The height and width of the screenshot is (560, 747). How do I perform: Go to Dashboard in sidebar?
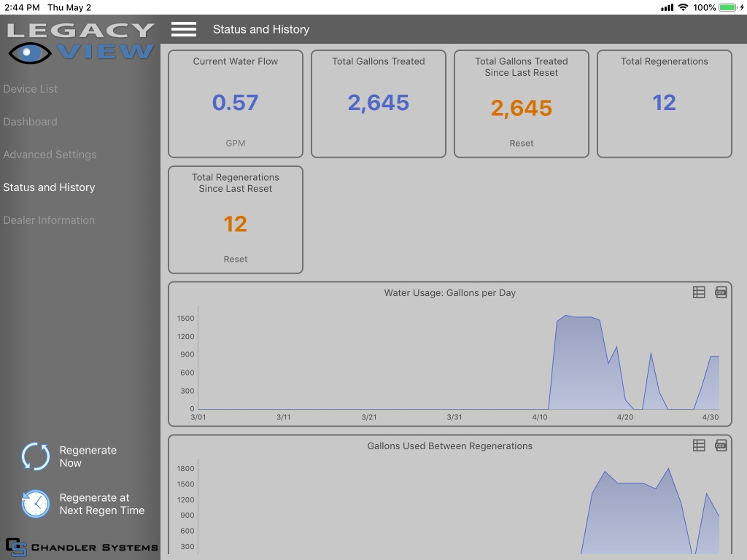click(30, 122)
